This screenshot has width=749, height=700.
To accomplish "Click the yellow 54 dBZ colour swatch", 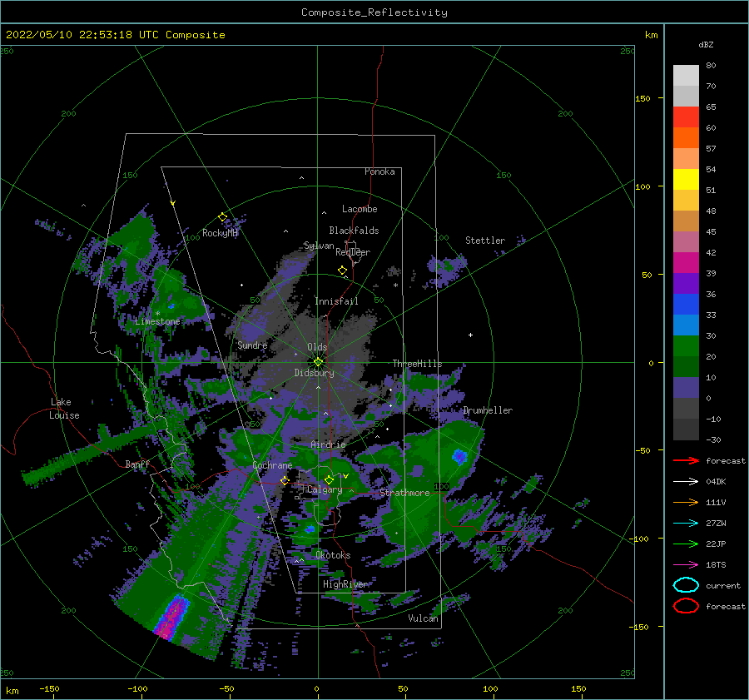I will pos(686,179).
